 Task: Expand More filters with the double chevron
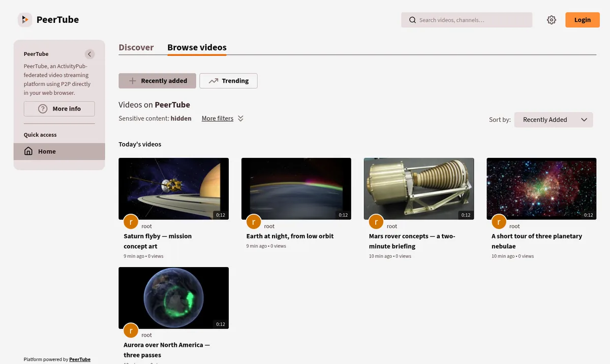click(240, 118)
